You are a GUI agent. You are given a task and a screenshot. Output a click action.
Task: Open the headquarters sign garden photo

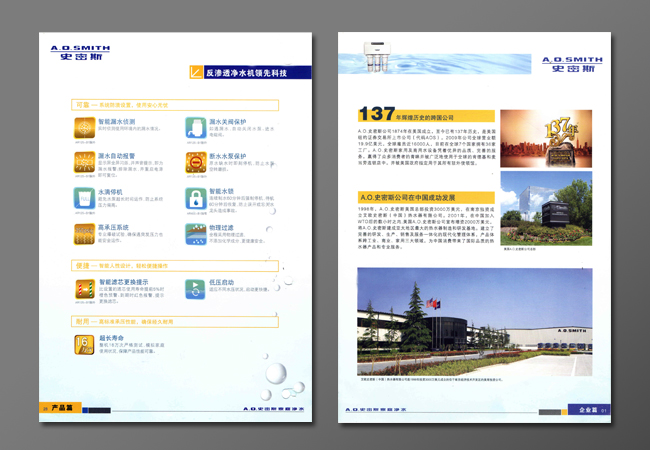pos(546,208)
